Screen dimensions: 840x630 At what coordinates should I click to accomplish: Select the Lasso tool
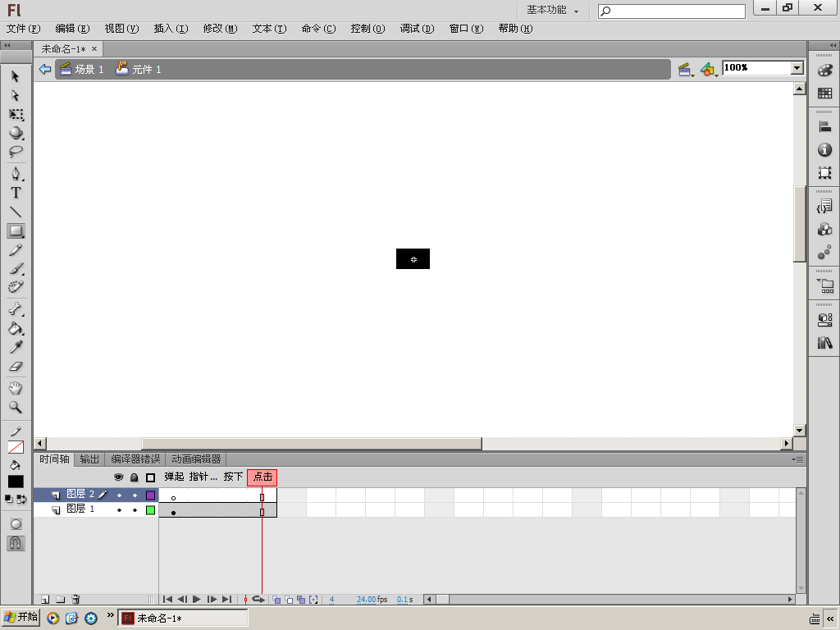(x=16, y=152)
